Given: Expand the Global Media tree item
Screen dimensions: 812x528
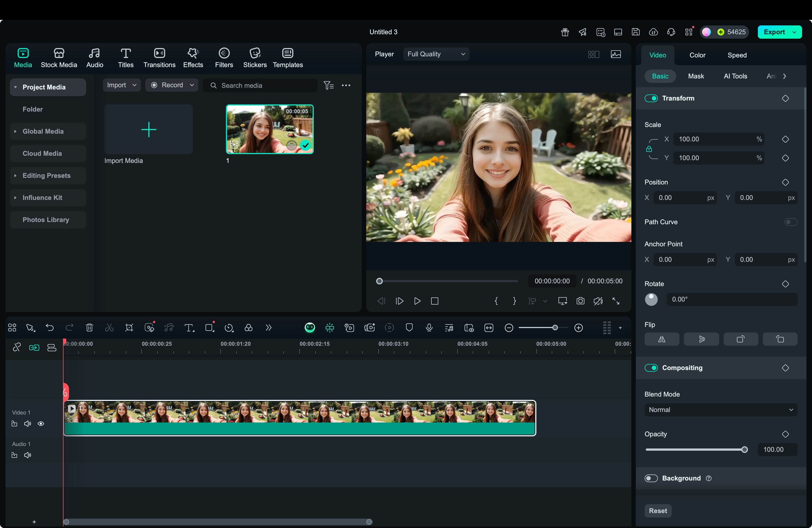Looking at the screenshot, I should click(x=15, y=131).
